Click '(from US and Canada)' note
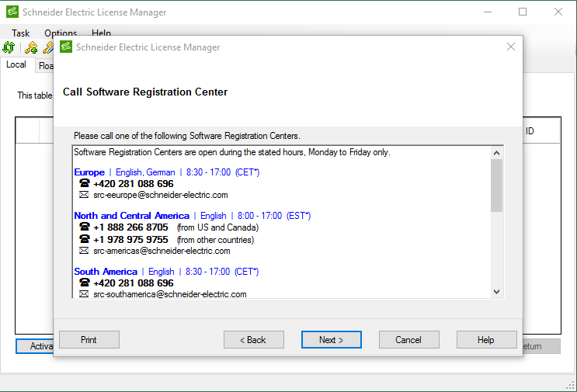This screenshot has width=577, height=392. coord(218,227)
